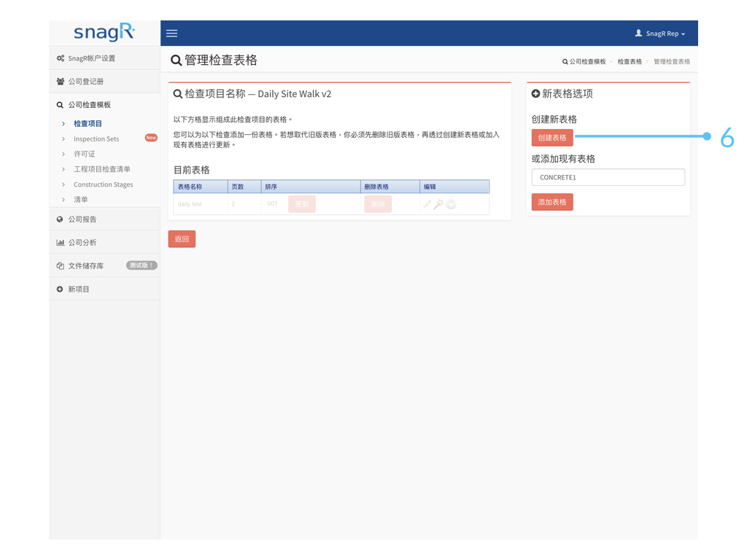Click 管理检查表格 breadcrumb text
Image resolution: width=747 pixels, height=560 pixels.
[x=672, y=61]
